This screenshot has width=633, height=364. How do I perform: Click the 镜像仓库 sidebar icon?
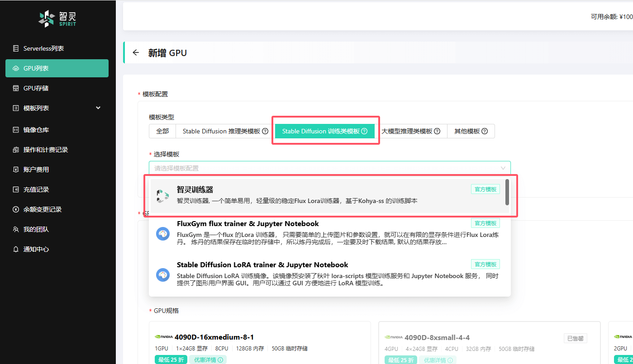point(16,130)
